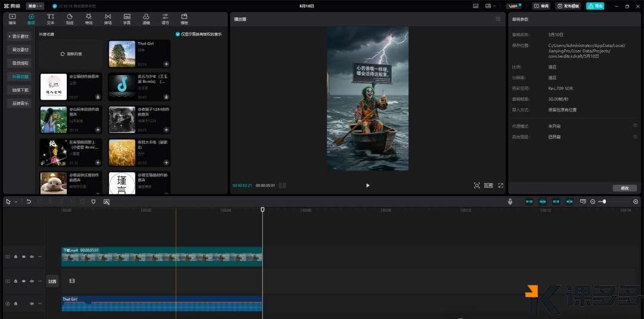Lock the main video track
The image size is (644, 319).
pyautogui.click(x=16, y=256)
